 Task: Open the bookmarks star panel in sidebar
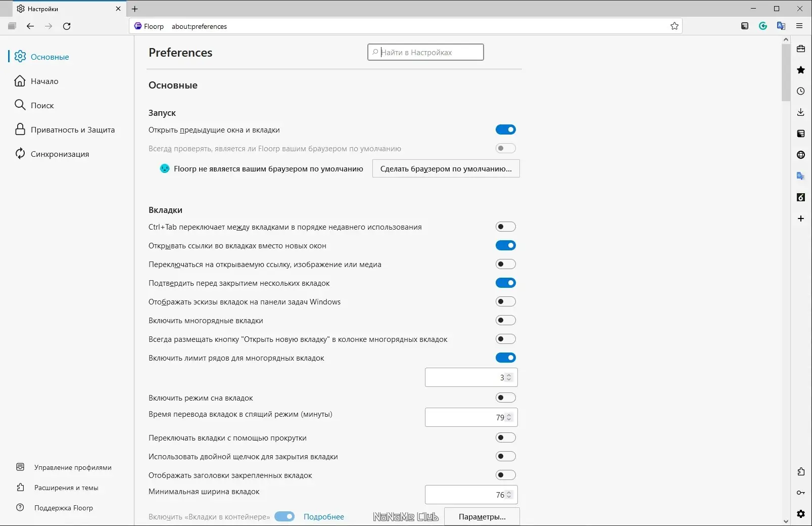click(801, 70)
